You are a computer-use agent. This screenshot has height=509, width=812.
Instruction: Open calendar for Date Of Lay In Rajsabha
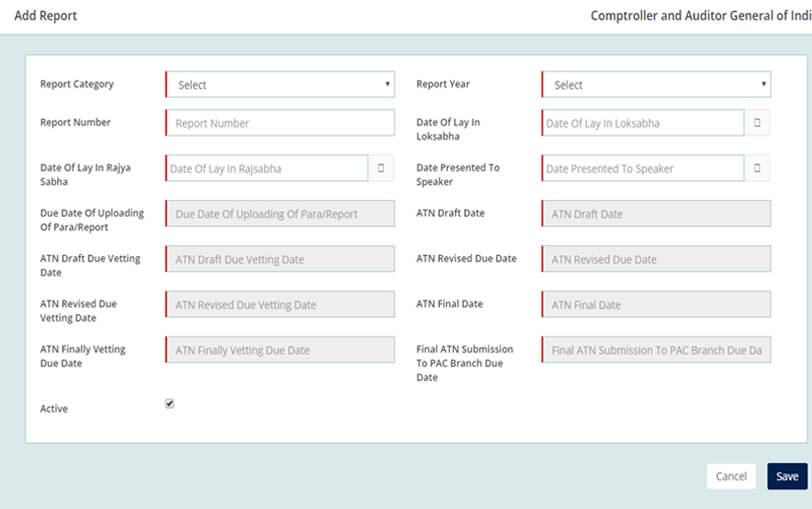[381, 168]
